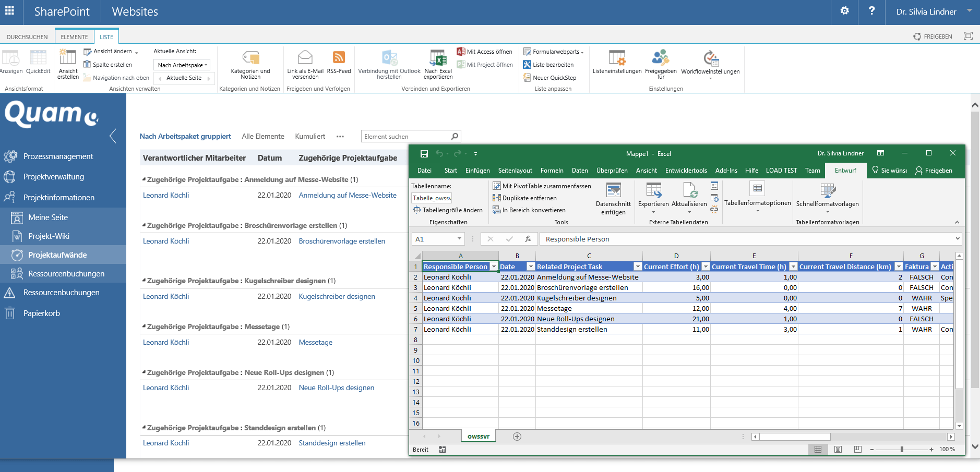Click the zoom slider in Excel
Viewport: 980px width, 472px height.
point(902,449)
